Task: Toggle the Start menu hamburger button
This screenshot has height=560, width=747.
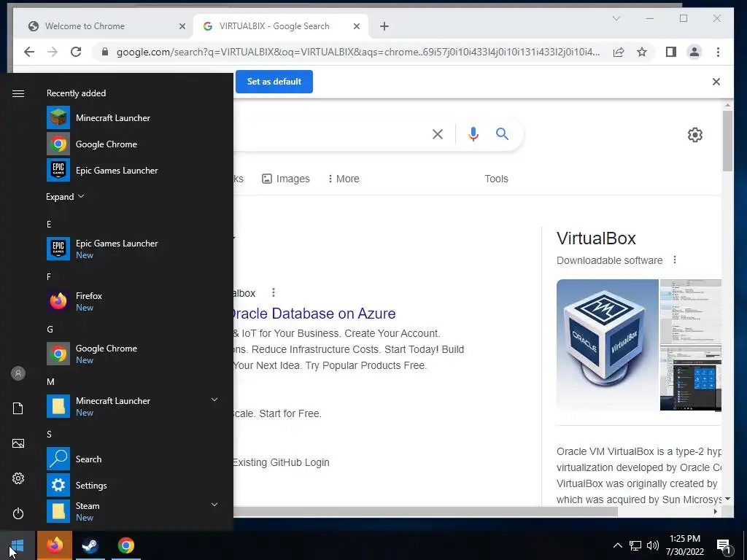Action: click(18, 94)
